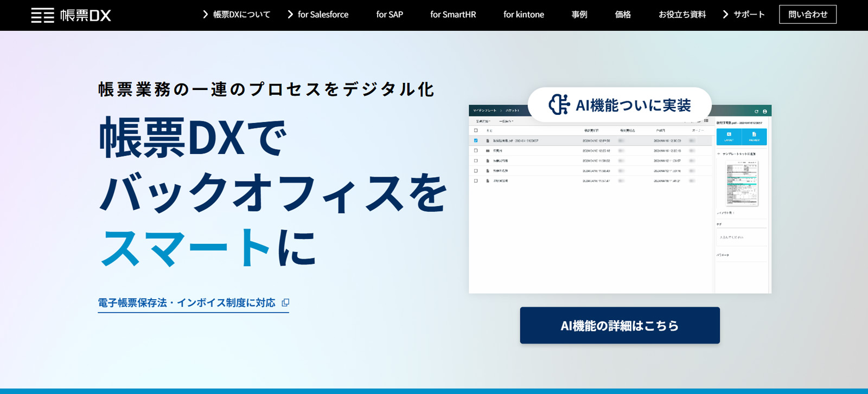Expand the 帳票DXについて menu

point(237,15)
